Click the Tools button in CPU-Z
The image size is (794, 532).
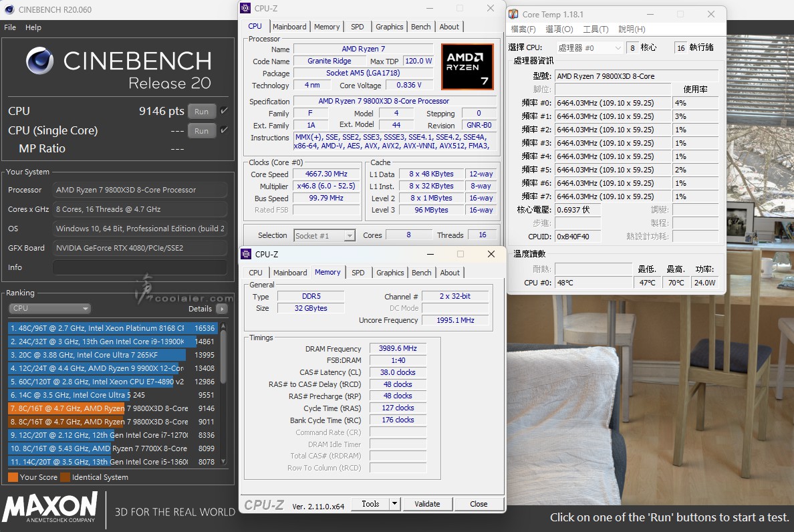coord(370,504)
